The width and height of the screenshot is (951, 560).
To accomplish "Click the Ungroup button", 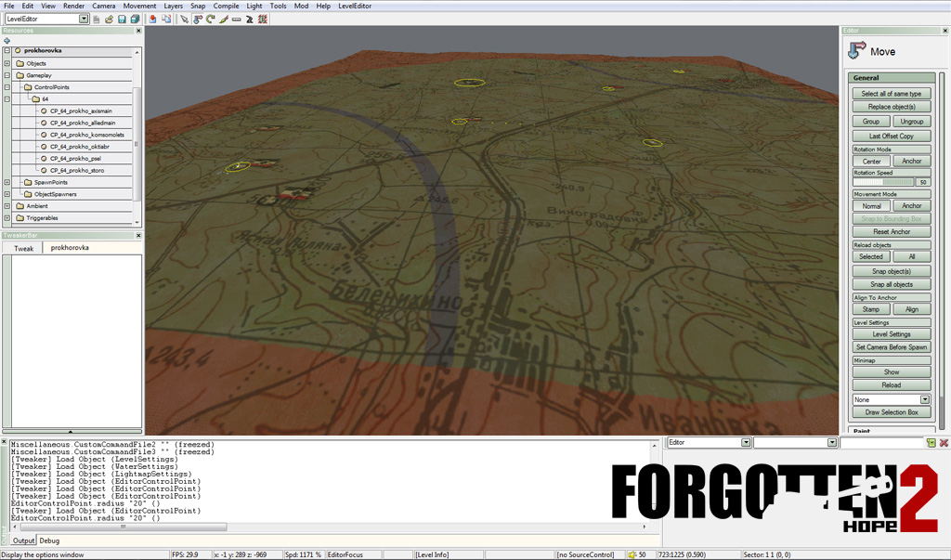I will 912,122.
